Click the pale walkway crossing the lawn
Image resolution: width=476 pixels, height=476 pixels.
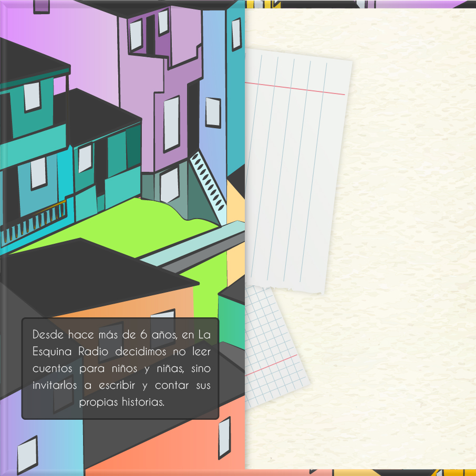pos(189,247)
